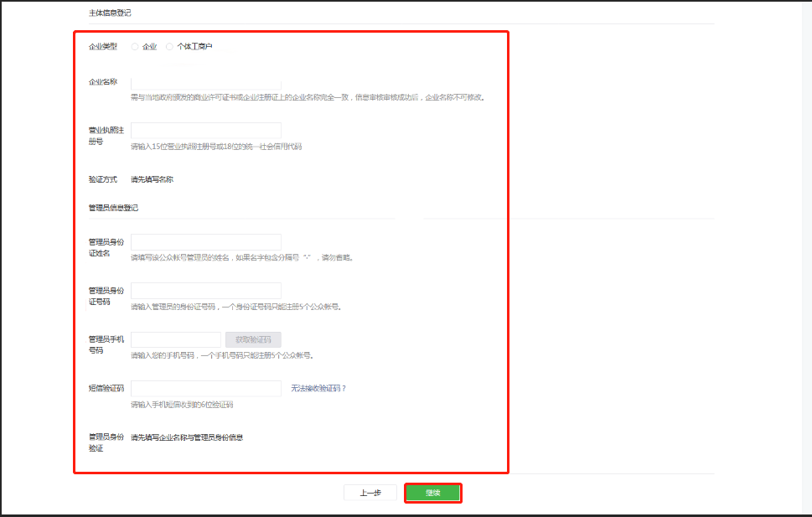Click the 获取验证码 button
Screen dimensions: 812x517
253,340
